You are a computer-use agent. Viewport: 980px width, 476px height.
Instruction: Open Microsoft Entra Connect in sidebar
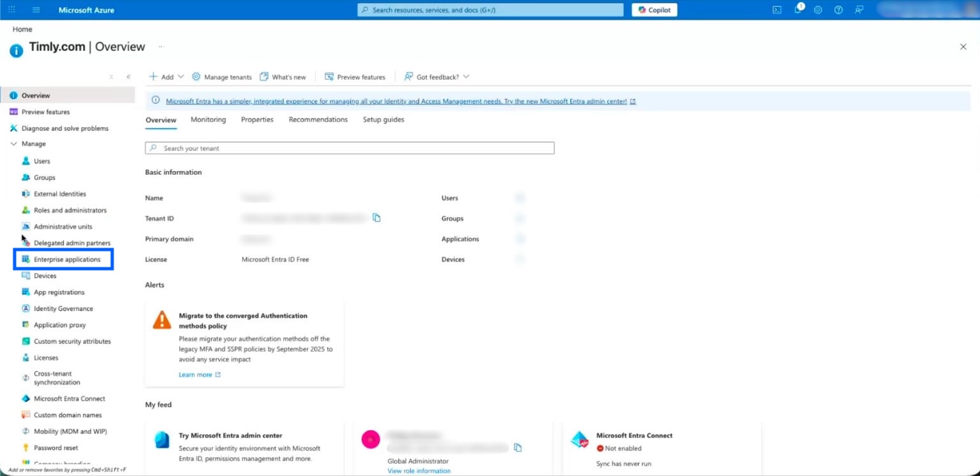pyautogui.click(x=70, y=399)
